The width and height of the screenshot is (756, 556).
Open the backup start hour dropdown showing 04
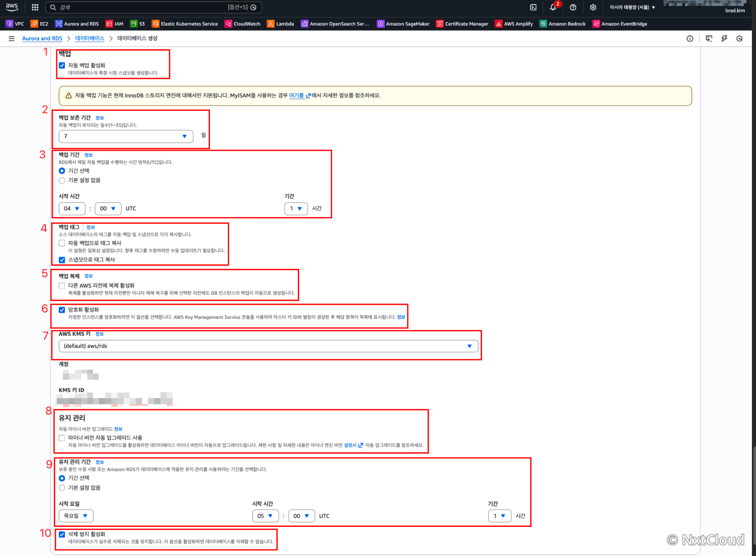72,208
